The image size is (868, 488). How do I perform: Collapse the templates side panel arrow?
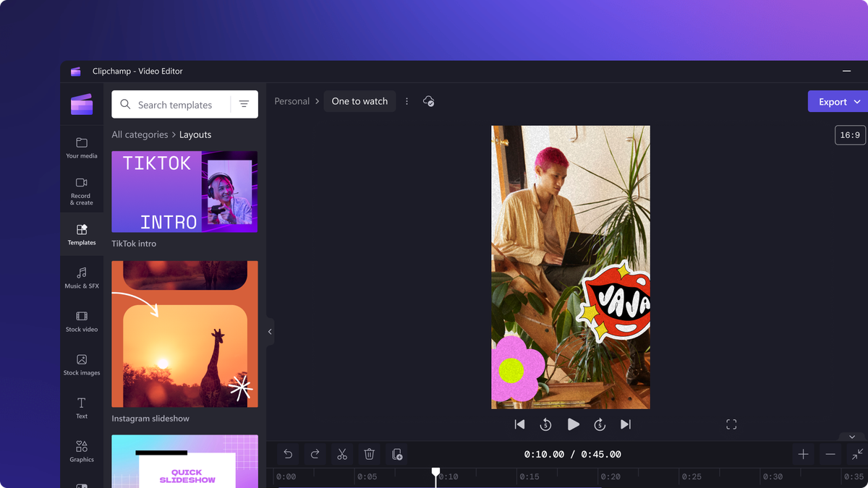[270, 332]
